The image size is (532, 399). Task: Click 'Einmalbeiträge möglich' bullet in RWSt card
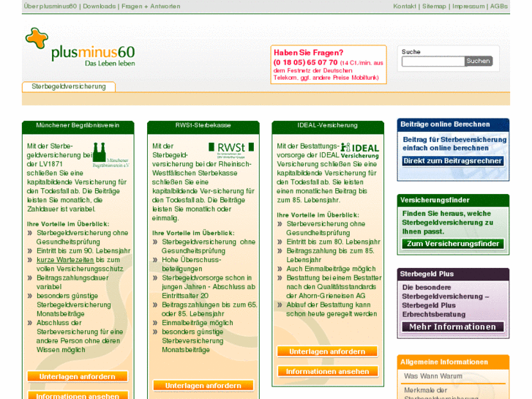[x=197, y=323]
